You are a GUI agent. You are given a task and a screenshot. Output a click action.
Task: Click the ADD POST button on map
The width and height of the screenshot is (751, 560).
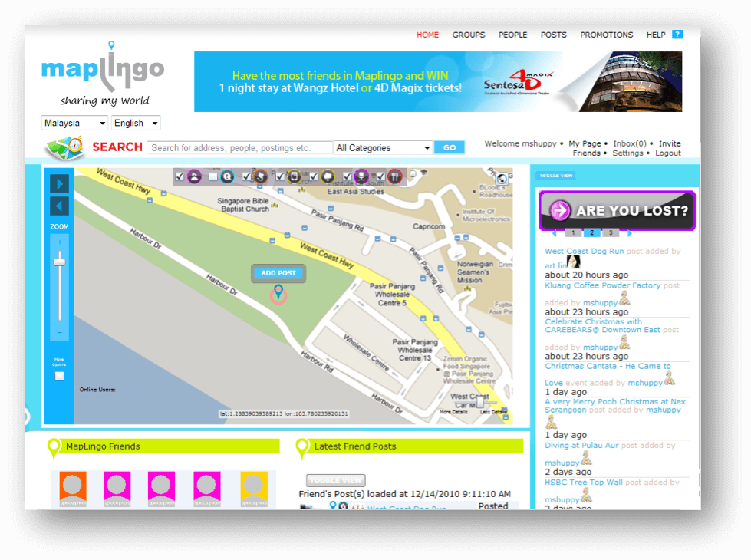click(x=278, y=273)
